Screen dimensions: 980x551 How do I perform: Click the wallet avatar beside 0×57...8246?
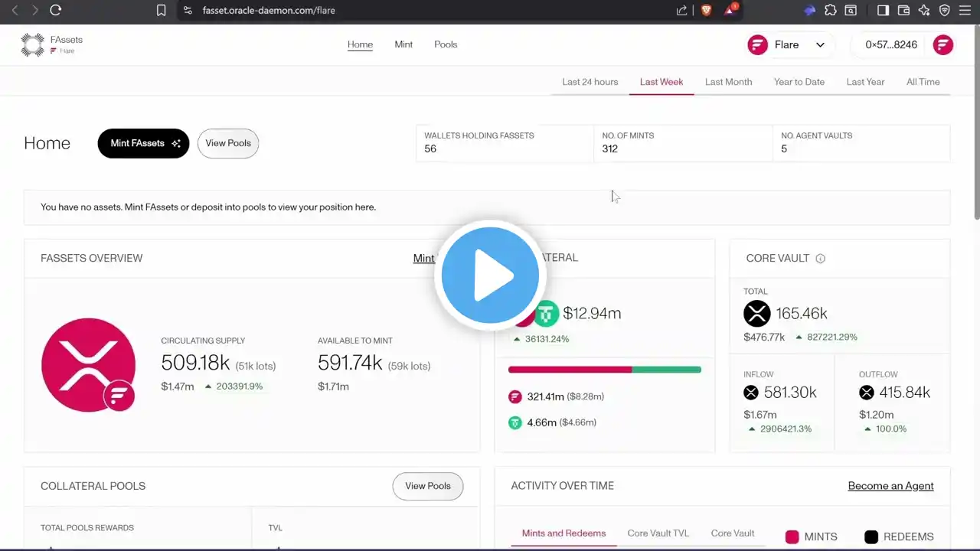point(942,44)
